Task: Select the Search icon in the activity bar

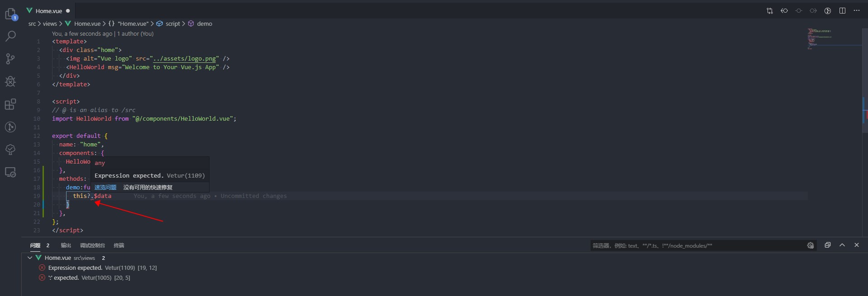Action: coord(10,36)
